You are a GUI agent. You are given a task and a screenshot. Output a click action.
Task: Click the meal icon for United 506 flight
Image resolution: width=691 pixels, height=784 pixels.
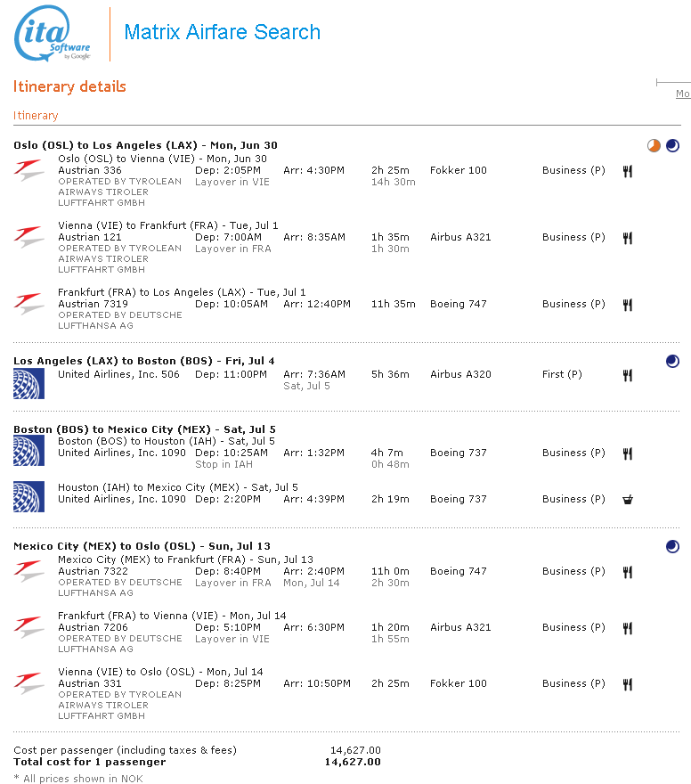[x=627, y=375]
